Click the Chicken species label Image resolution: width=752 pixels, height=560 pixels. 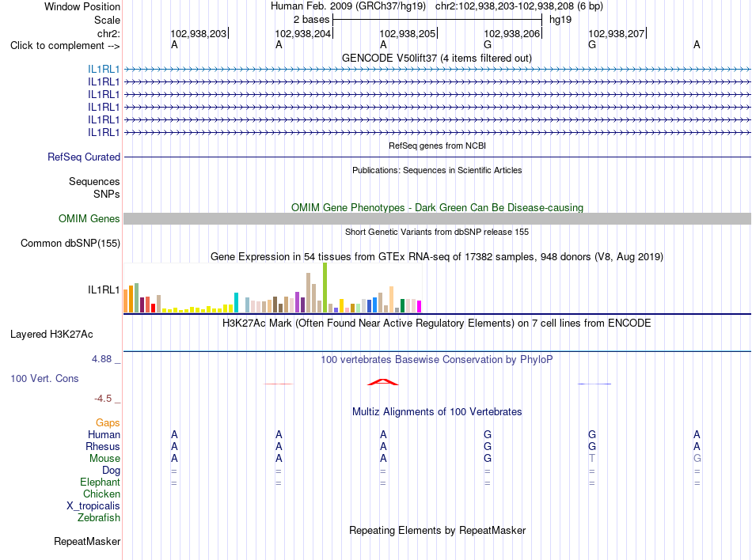tap(101, 494)
